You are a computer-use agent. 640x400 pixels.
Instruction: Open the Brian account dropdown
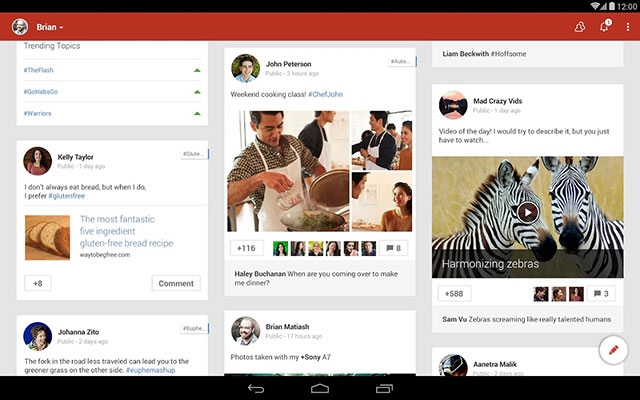(x=48, y=27)
